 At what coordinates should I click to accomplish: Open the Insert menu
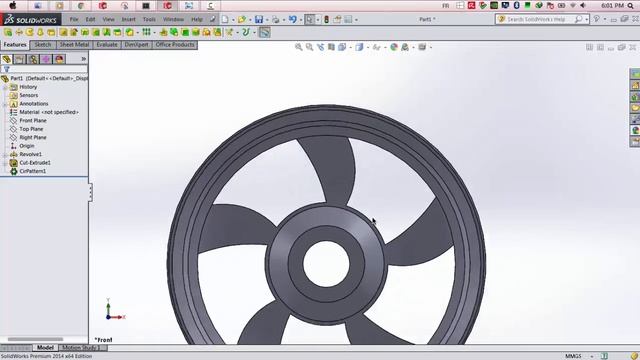coord(129,19)
